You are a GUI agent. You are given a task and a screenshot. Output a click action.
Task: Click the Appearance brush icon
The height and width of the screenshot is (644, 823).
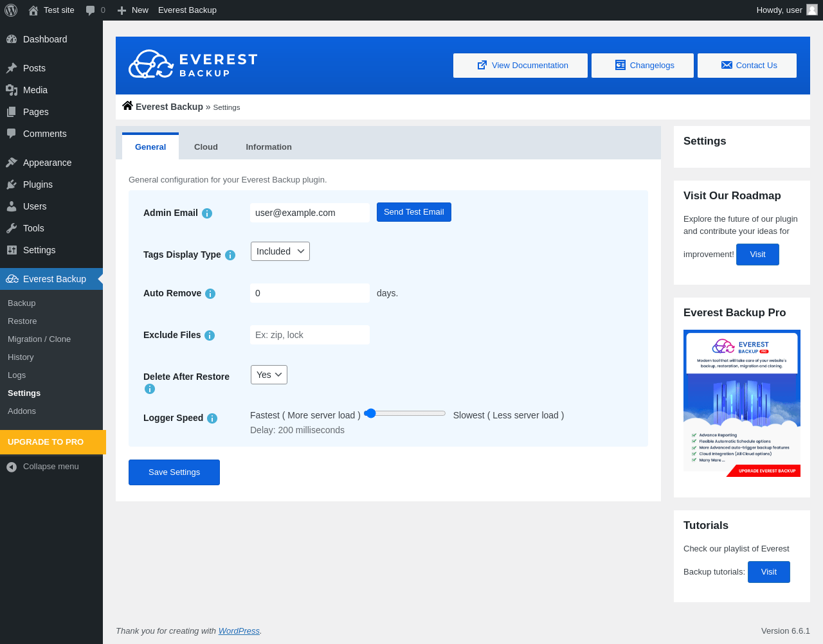[12, 163]
